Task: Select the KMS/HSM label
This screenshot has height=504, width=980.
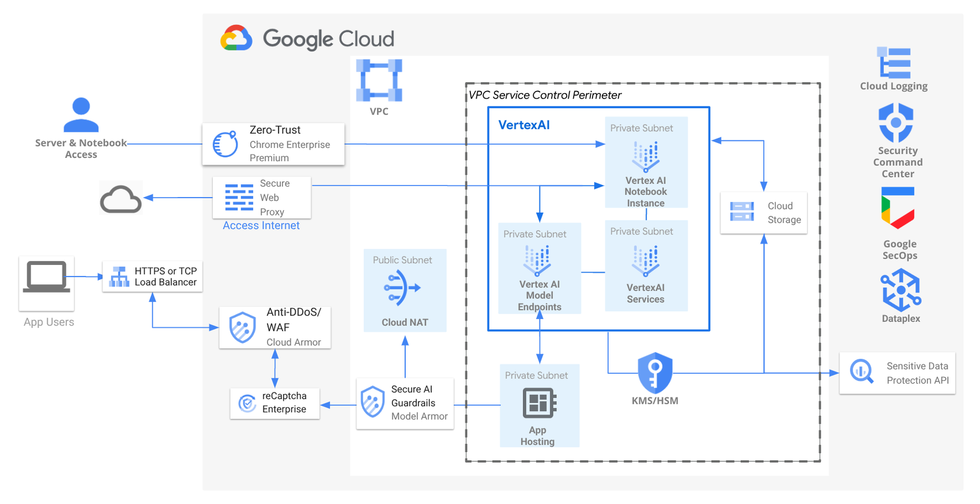Action: point(655,400)
